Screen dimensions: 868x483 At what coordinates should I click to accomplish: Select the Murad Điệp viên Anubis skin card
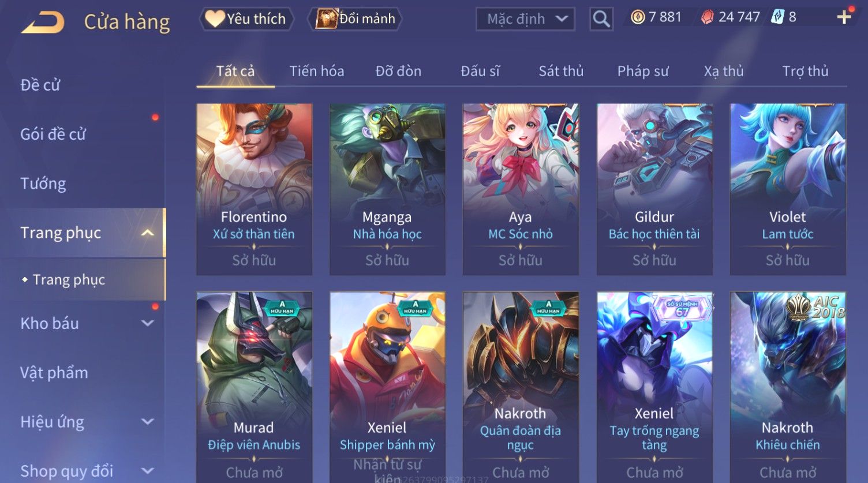point(254,387)
